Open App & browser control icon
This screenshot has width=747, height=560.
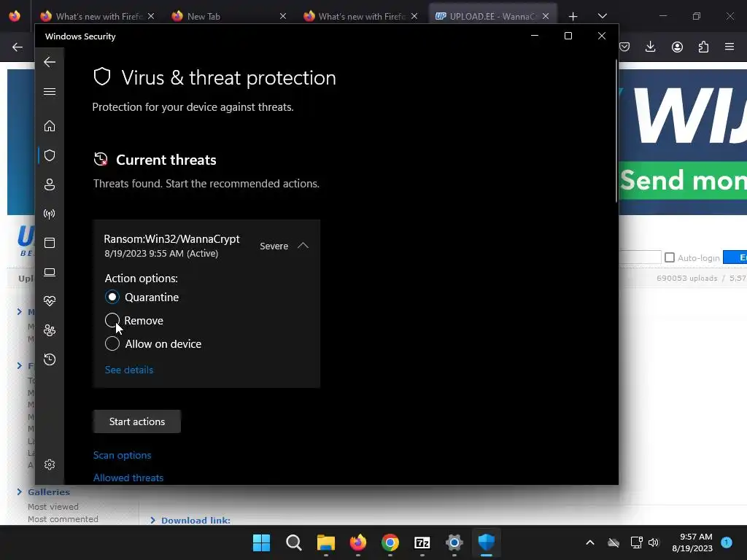tap(50, 243)
